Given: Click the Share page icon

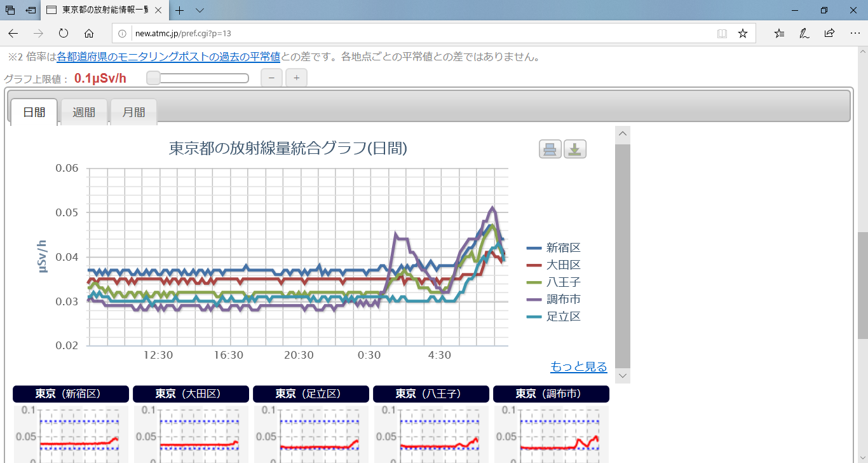Looking at the screenshot, I should point(829,33).
